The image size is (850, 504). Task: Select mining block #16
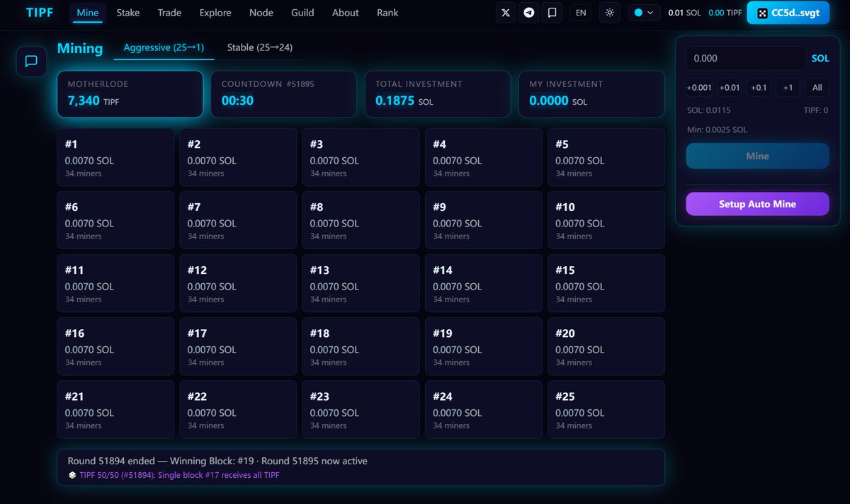tap(115, 346)
